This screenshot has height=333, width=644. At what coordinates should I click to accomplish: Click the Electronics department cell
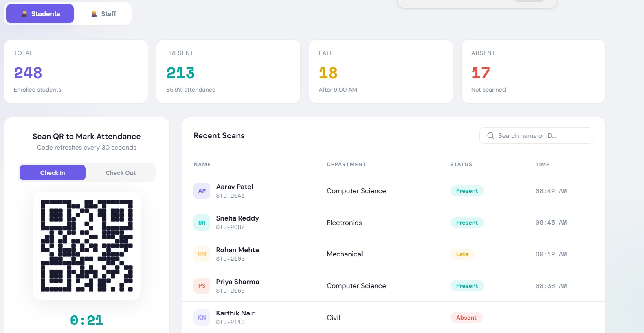(x=344, y=223)
